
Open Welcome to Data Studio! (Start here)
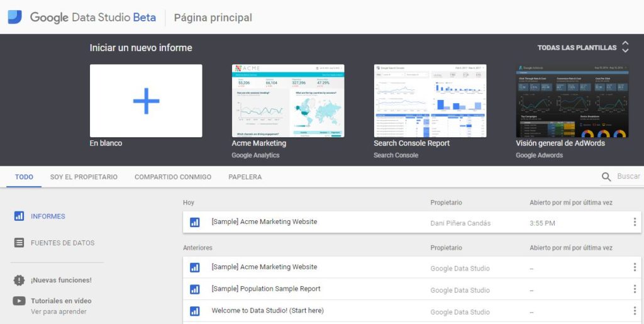coord(267,310)
